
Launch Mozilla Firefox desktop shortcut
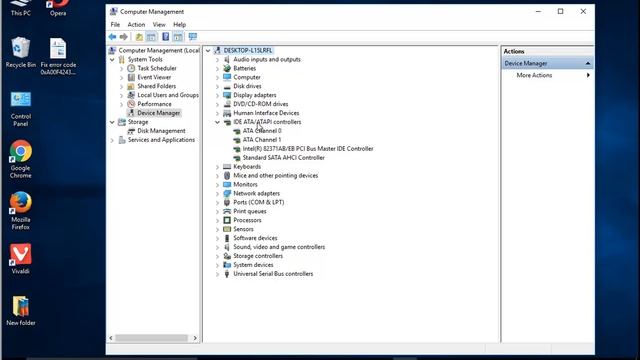click(x=20, y=211)
